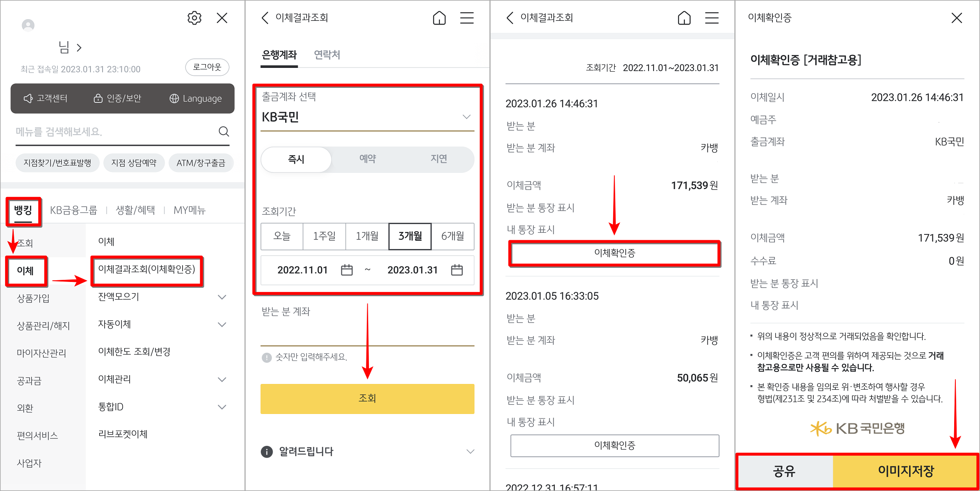980x491 pixels.
Task: Open 인증/보안 via the lock icon
Action: 98,99
